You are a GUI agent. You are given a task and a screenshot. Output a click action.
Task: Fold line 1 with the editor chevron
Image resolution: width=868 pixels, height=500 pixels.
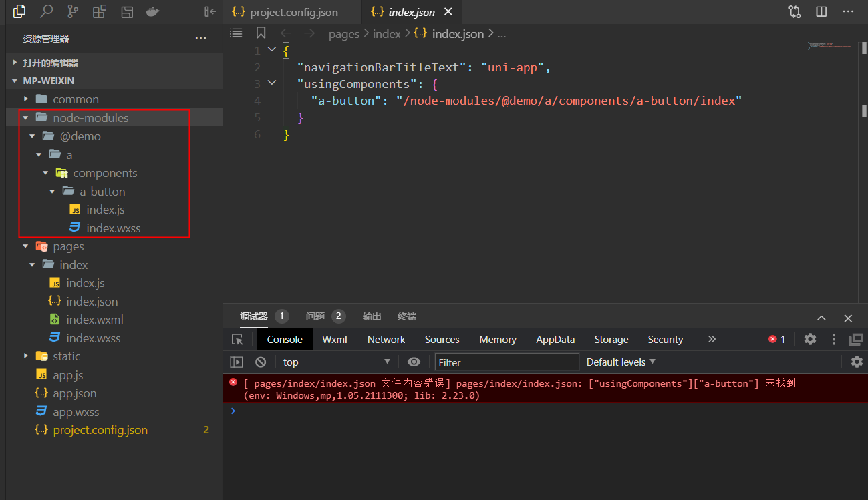point(271,49)
